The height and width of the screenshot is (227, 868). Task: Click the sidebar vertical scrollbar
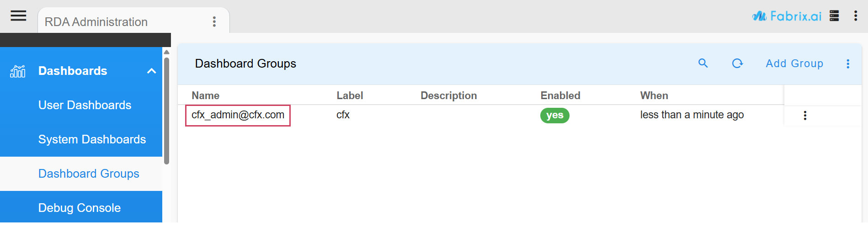click(x=166, y=110)
